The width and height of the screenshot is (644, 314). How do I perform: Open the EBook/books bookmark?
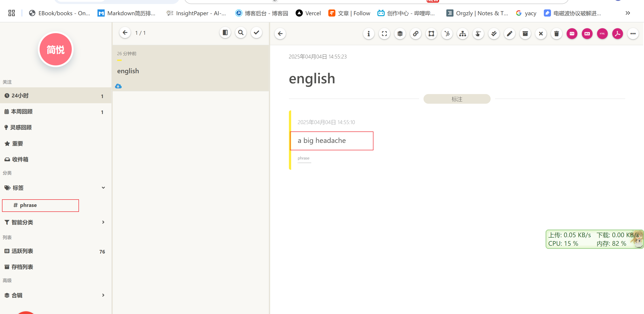point(59,13)
